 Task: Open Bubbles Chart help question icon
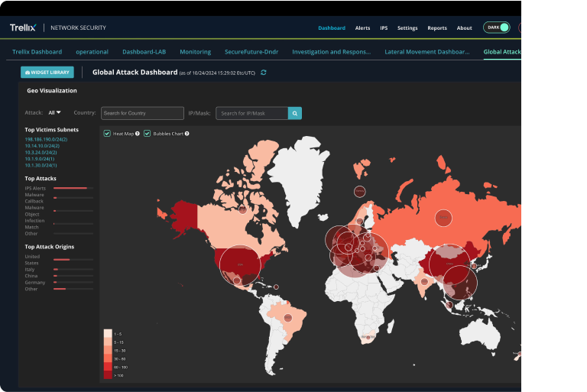(x=186, y=134)
